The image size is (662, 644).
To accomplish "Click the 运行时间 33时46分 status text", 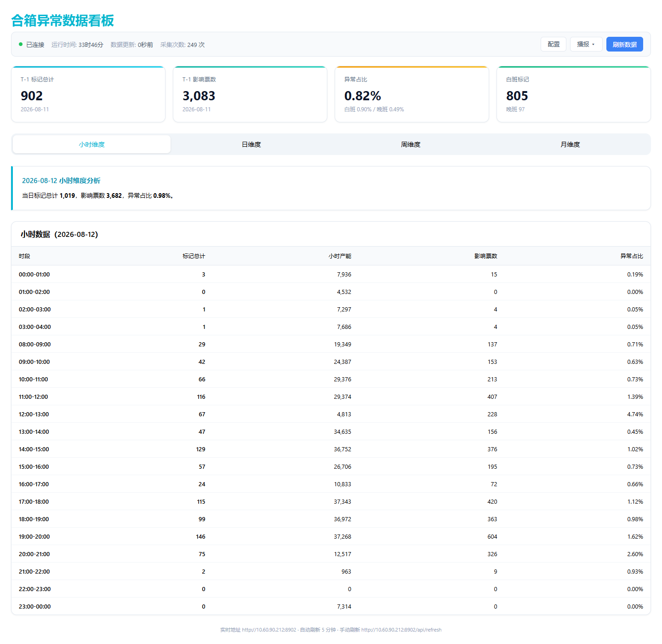I will [x=77, y=45].
